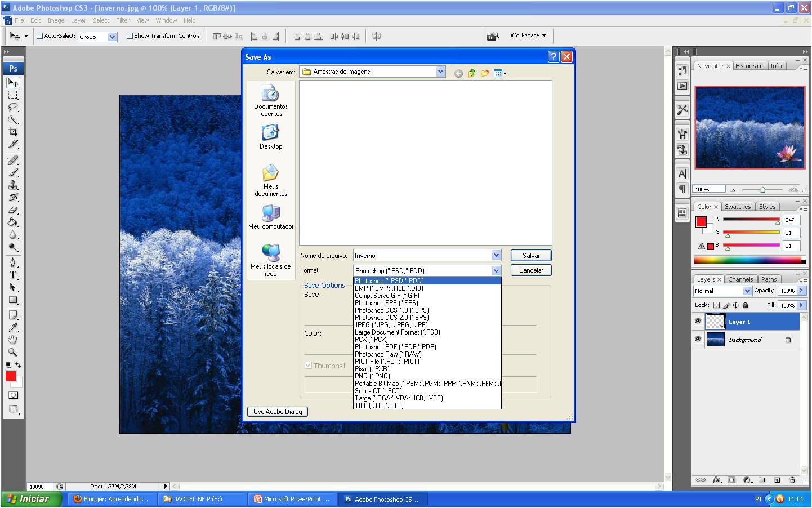Switch to the Channels tab
The width and height of the screenshot is (812, 508).
[740, 279]
